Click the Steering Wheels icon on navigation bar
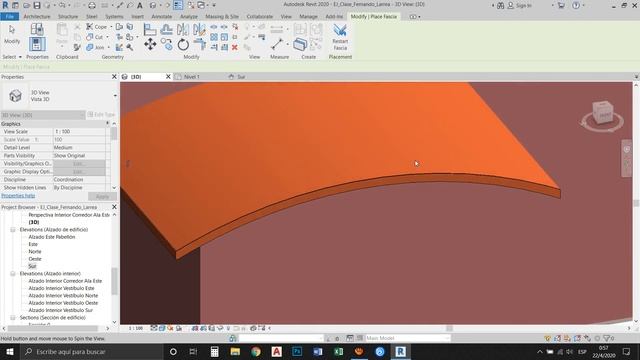The image size is (640, 360). (627, 149)
